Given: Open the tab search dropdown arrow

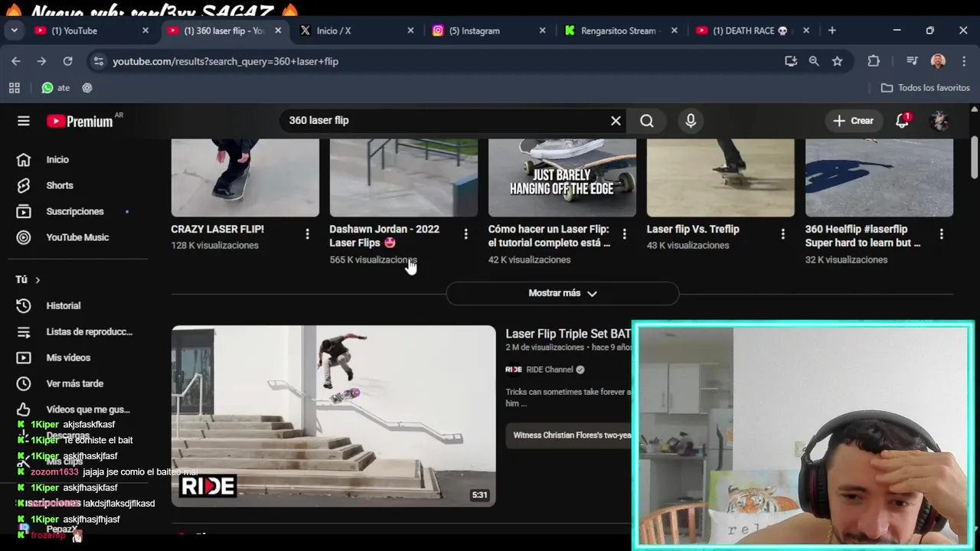Looking at the screenshot, I should point(14,31).
